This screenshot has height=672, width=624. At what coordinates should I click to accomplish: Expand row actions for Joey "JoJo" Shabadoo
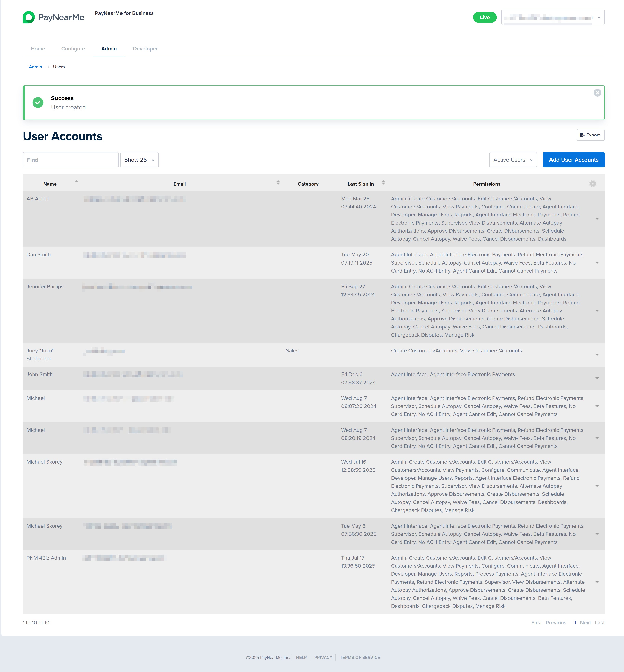tap(597, 355)
